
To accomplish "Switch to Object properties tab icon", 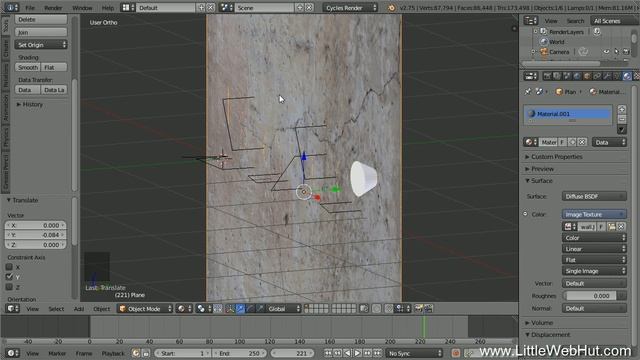I will pyautogui.click(x=587, y=76).
